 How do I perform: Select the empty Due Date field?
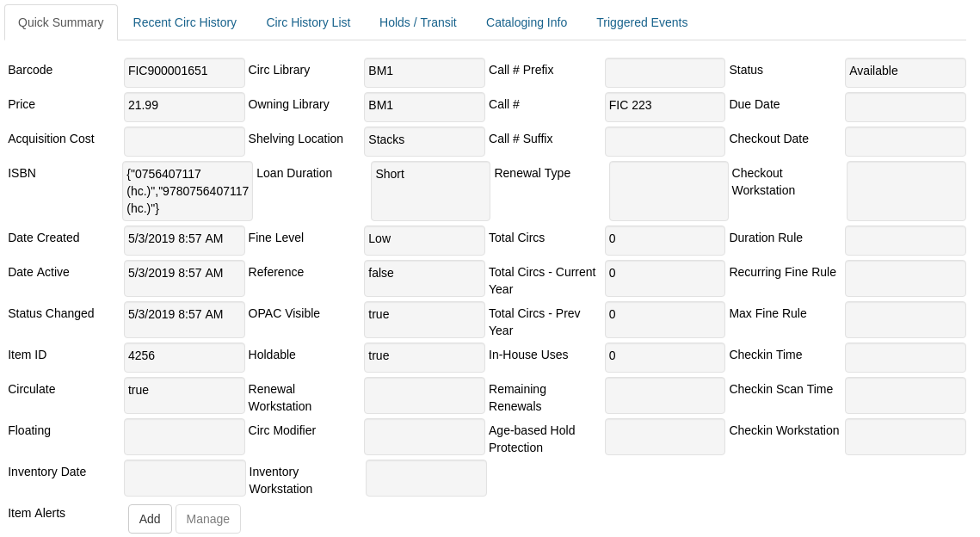click(x=904, y=107)
